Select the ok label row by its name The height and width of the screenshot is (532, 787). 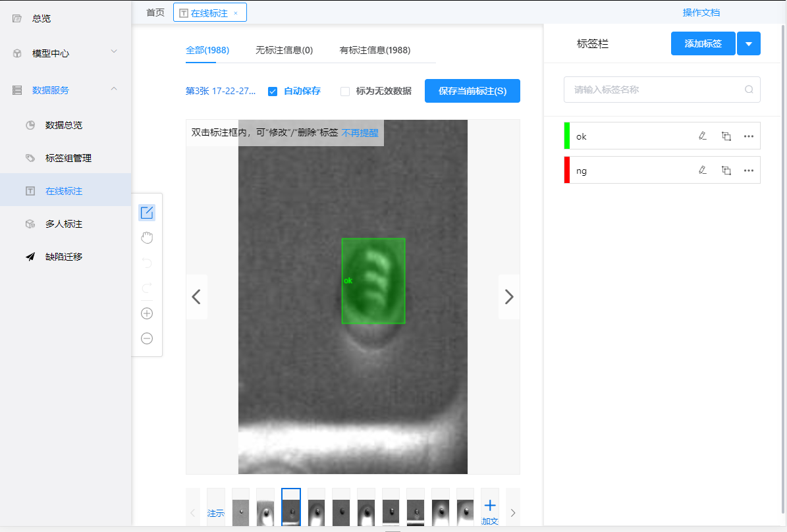582,136
